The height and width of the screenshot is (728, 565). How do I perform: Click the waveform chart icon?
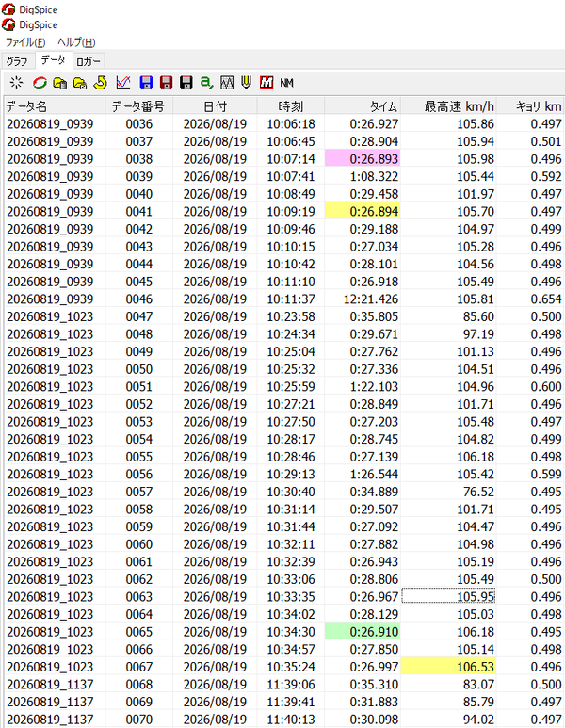click(x=226, y=83)
